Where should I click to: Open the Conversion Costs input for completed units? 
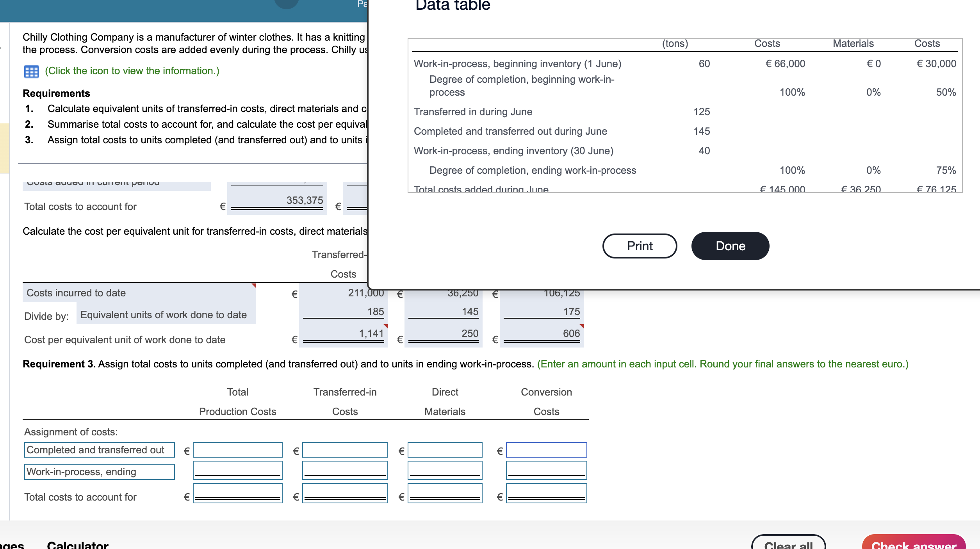546,450
